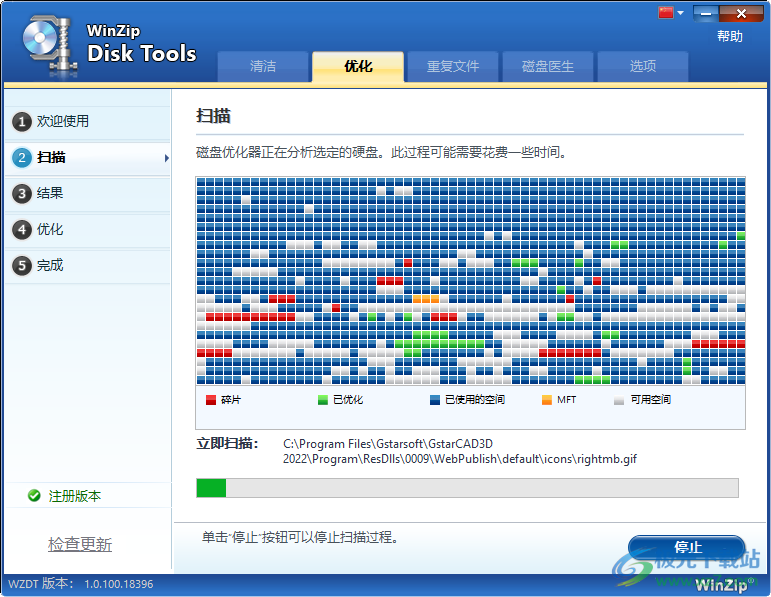Click the 可用空间 legend label

pyautogui.click(x=651, y=400)
